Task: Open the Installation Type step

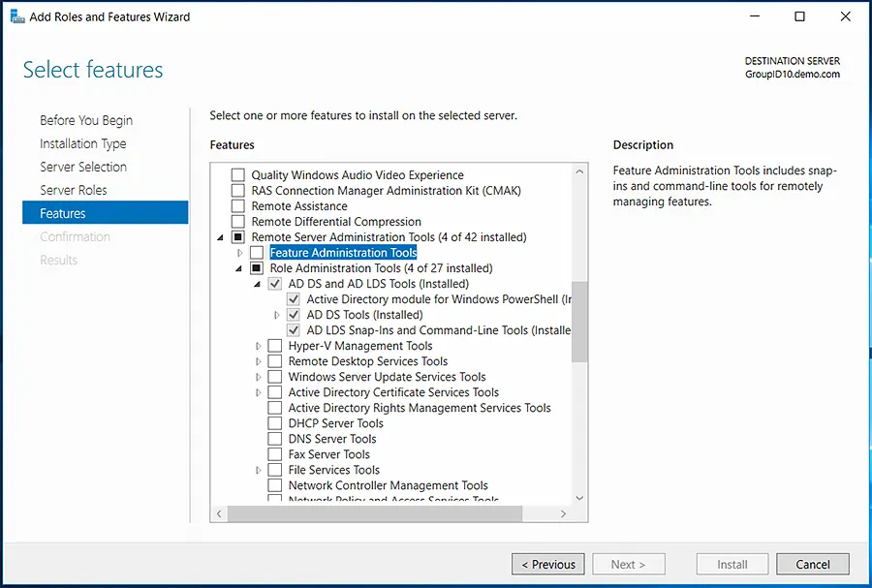Action: (x=83, y=143)
